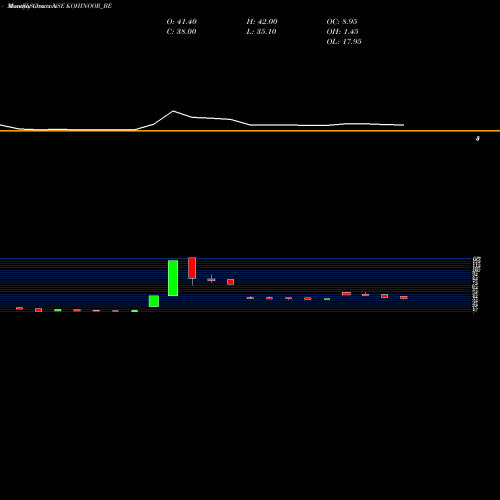Select the open value 'O: 41.40'
Viewport: 500px width, 500px height.
coord(182,22)
